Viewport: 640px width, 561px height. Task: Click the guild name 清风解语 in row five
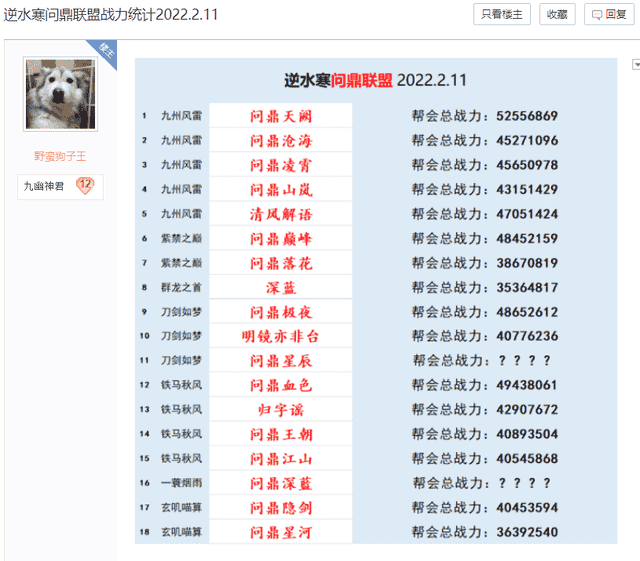pos(281,214)
